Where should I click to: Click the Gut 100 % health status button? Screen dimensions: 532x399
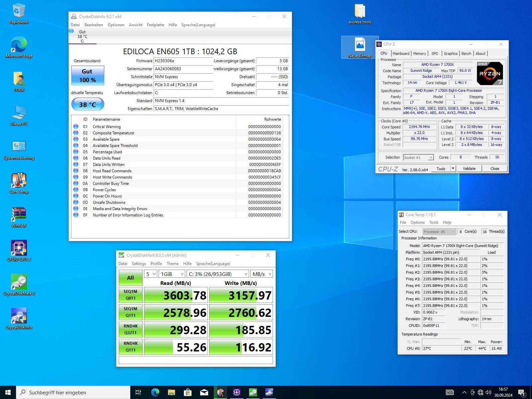pos(88,75)
